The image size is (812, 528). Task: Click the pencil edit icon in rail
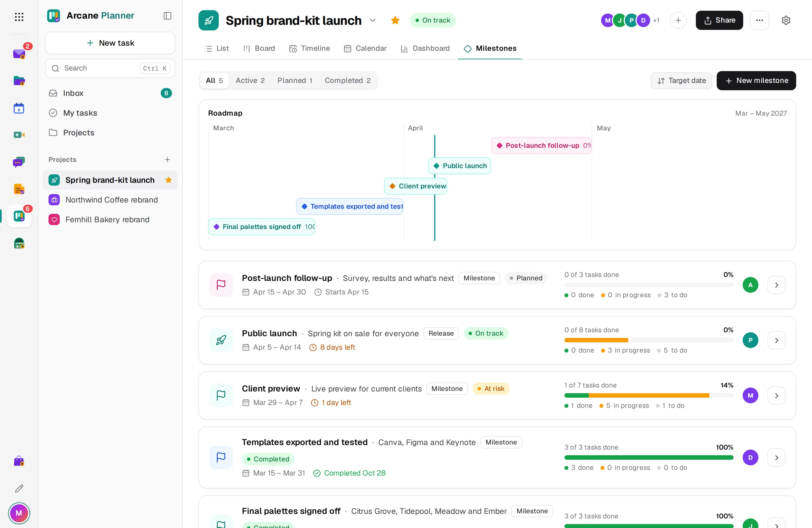tap(19, 489)
